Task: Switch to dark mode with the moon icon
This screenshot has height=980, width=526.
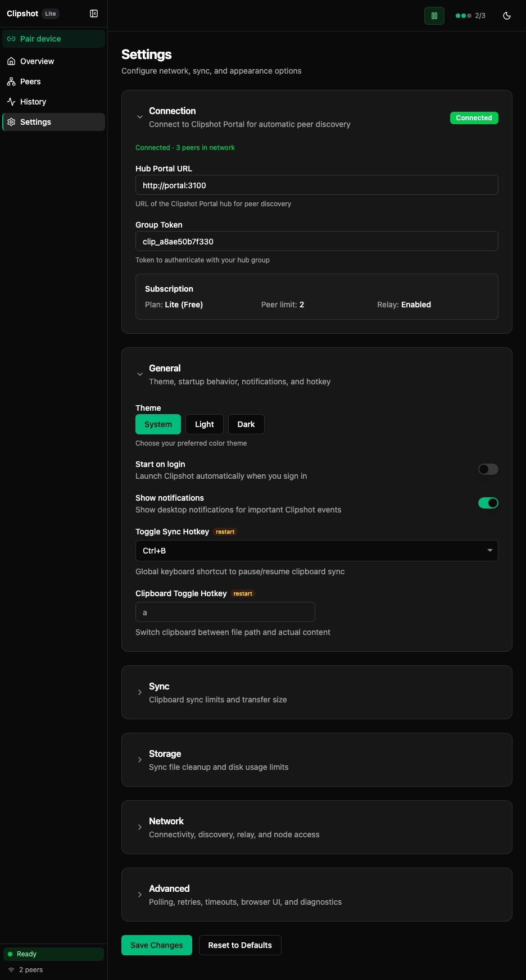Action: click(x=506, y=16)
